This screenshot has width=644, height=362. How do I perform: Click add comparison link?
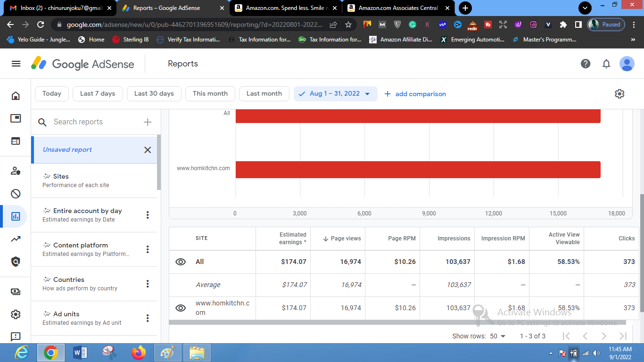415,94
